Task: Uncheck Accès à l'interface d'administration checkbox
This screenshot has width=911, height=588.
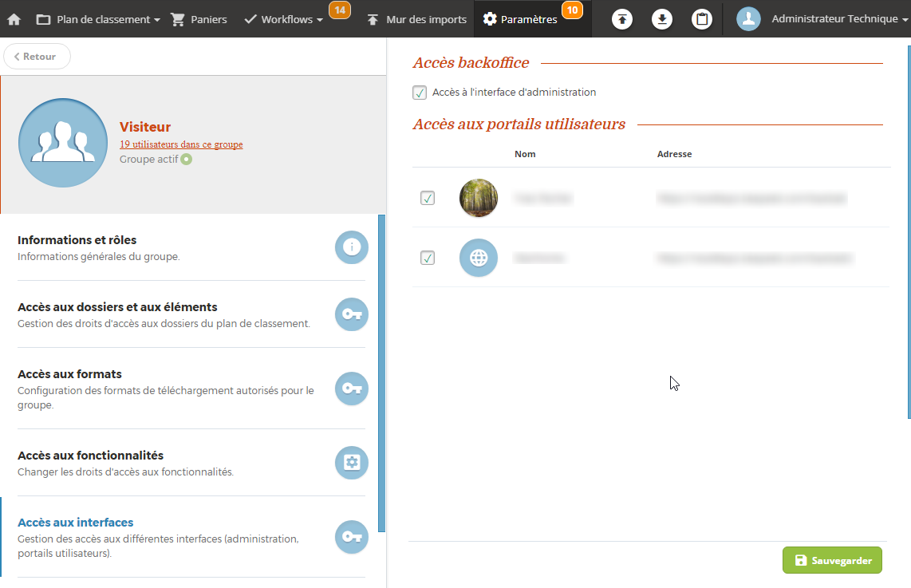Action: (x=420, y=93)
